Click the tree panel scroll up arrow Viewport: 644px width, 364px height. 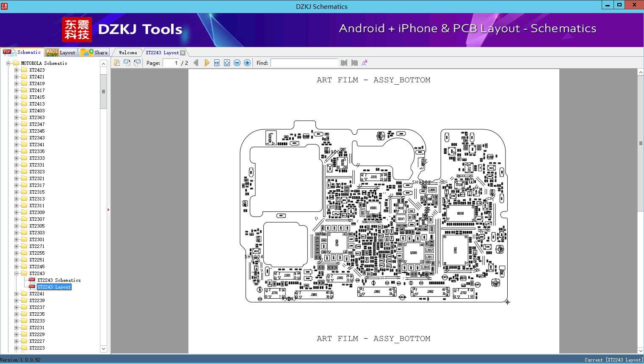[x=103, y=64]
